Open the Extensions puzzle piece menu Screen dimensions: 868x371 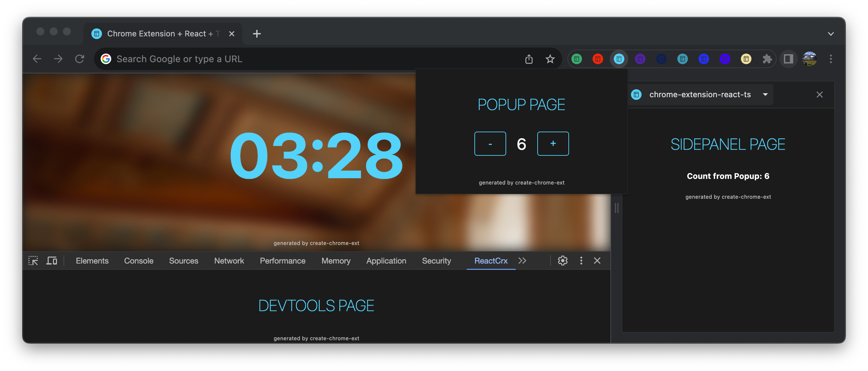tap(767, 59)
